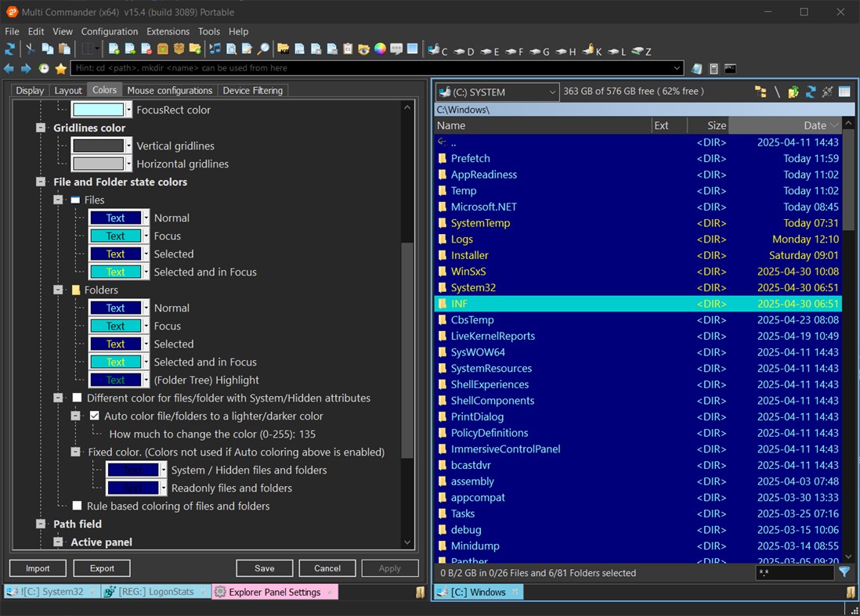Open the Configuration menu
860x616 pixels.
coord(109,31)
